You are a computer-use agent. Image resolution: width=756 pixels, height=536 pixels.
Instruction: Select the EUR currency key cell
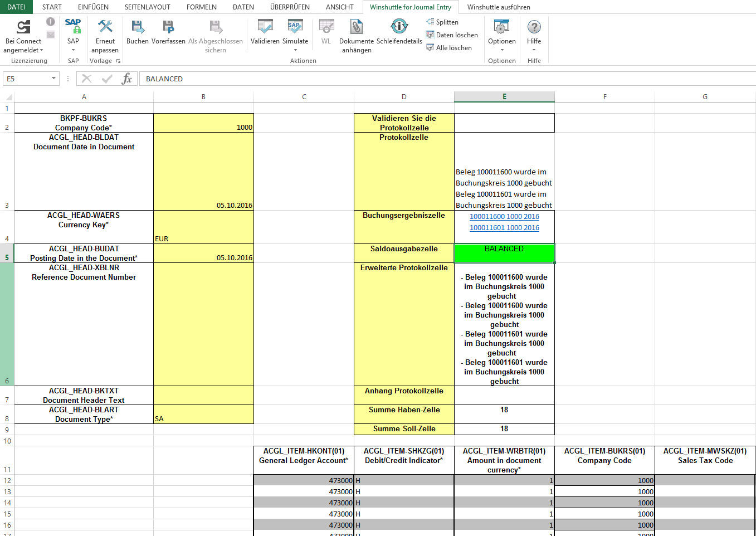tap(203, 227)
